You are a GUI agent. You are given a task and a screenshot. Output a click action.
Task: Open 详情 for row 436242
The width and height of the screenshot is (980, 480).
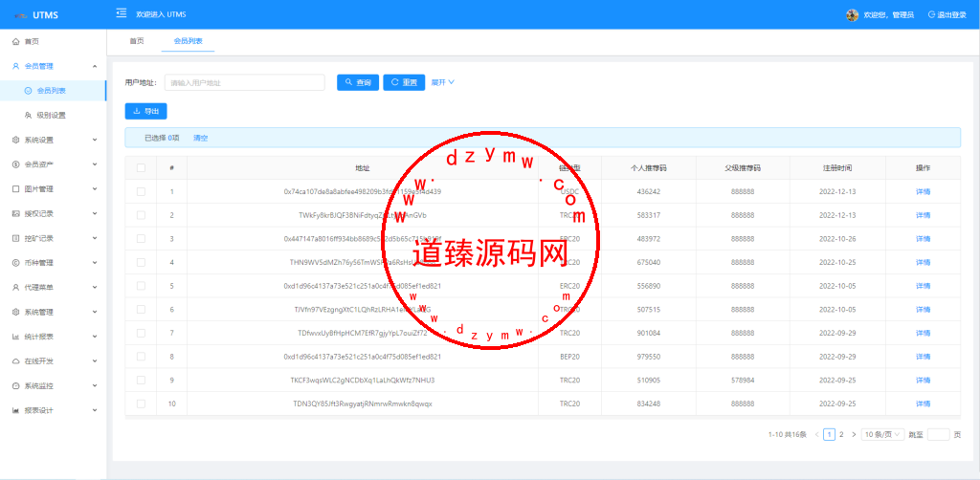(x=924, y=191)
